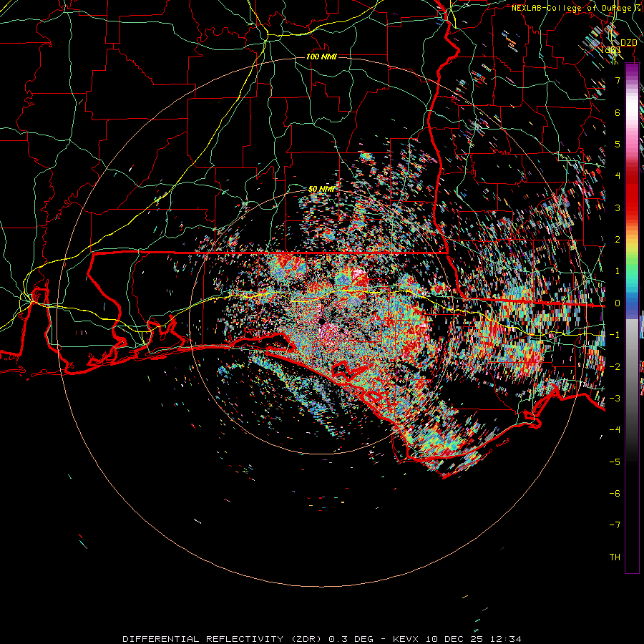Click the 7 value on the scale

point(618,80)
